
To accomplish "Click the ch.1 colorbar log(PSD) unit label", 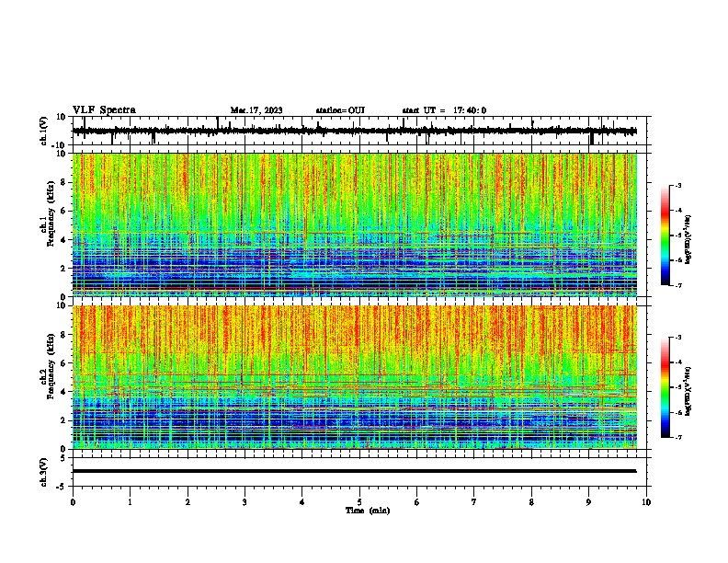I will (688, 240).
